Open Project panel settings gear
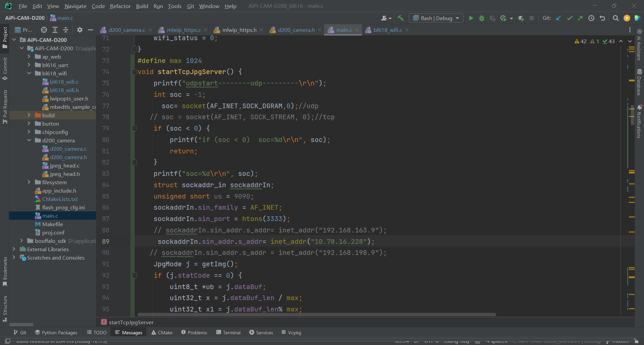The image size is (644, 345). coord(79,30)
